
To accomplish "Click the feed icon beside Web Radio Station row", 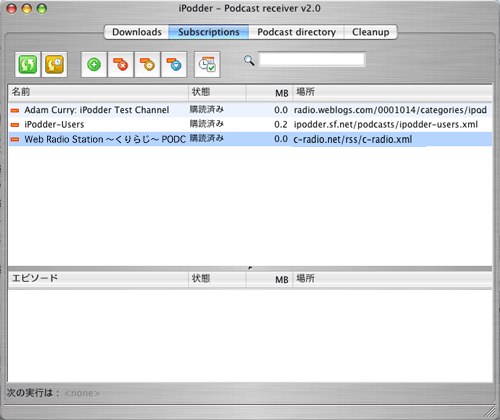I will [x=15, y=139].
